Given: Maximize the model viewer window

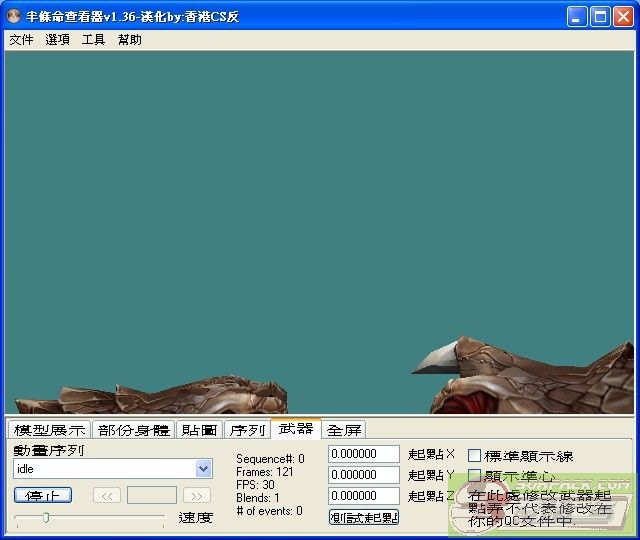Looking at the screenshot, I should 600,17.
